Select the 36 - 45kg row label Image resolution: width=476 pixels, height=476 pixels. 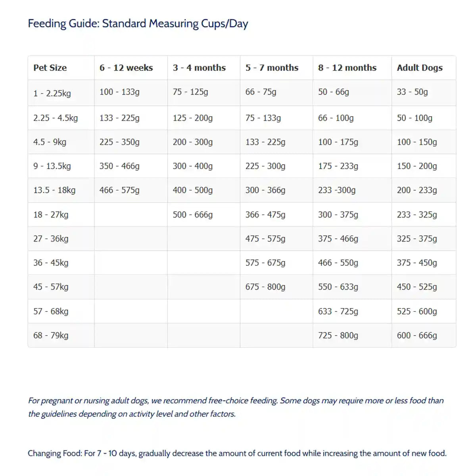click(51, 263)
